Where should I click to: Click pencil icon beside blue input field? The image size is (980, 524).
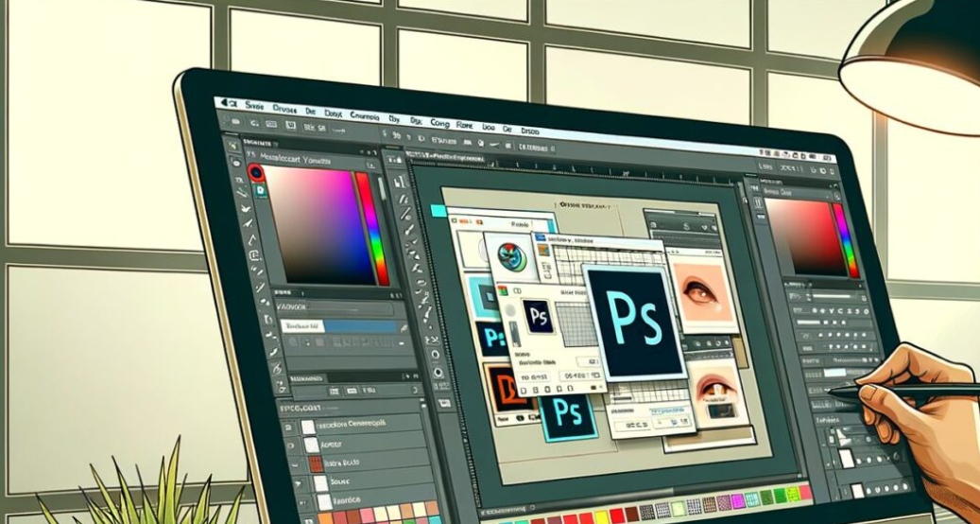[x=404, y=327]
